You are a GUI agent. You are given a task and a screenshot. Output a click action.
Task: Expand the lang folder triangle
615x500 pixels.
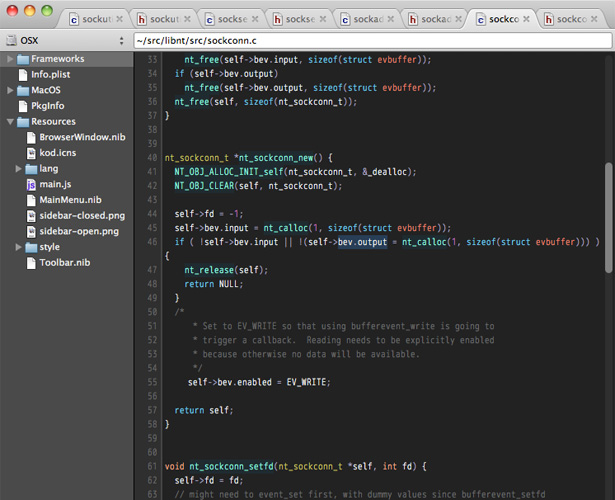point(18,169)
